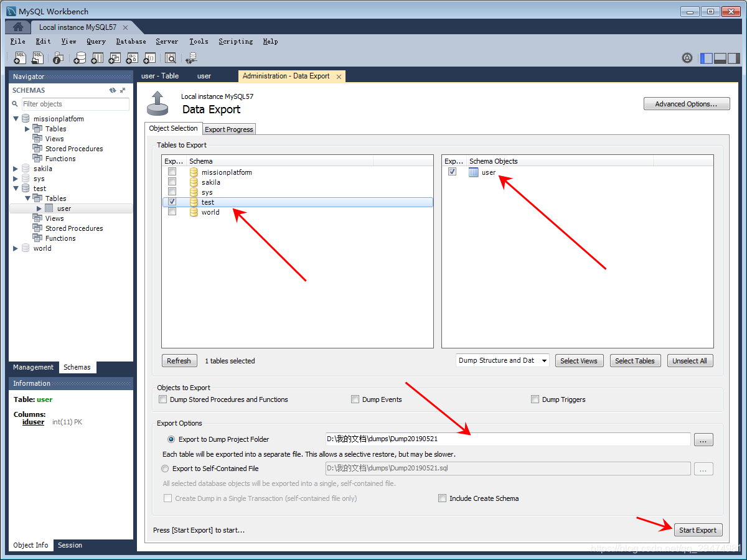
Task: Expand the sys schema node
Action: (x=16, y=179)
